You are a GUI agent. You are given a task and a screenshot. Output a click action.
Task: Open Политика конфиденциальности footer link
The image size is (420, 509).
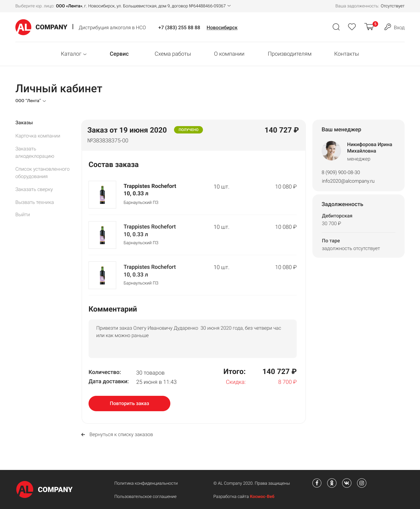coord(146,483)
